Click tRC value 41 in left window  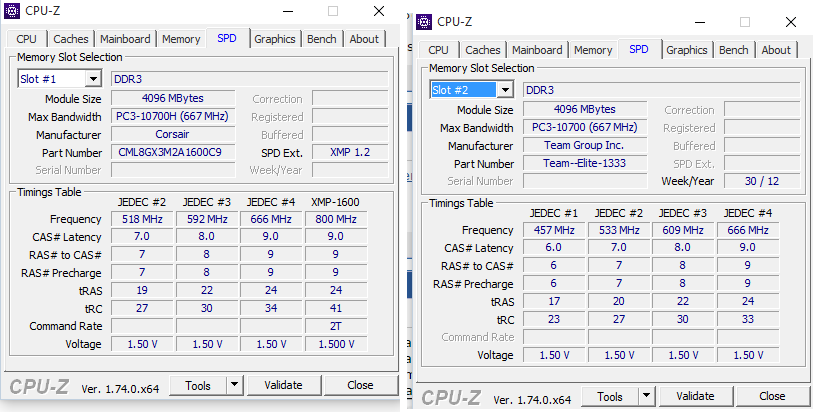point(336,308)
